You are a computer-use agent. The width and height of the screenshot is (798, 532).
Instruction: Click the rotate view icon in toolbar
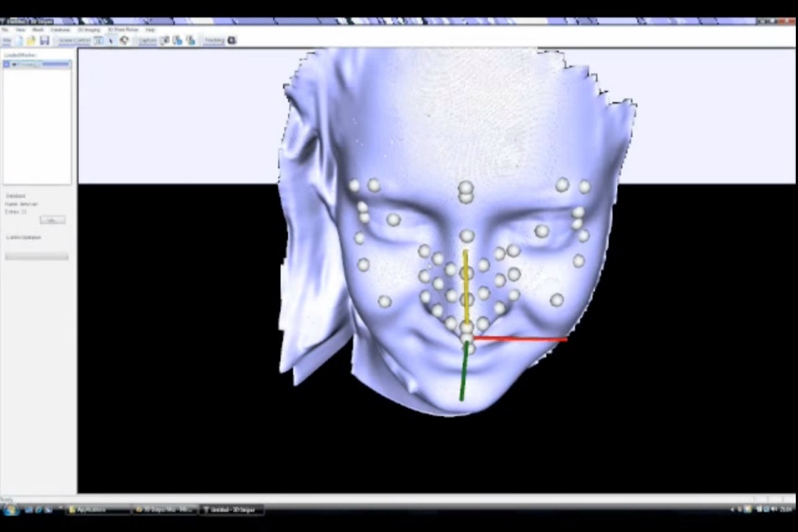[124, 41]
